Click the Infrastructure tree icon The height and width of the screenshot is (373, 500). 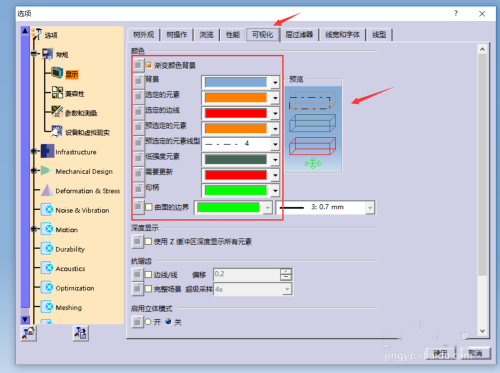(x=47, y=151)
